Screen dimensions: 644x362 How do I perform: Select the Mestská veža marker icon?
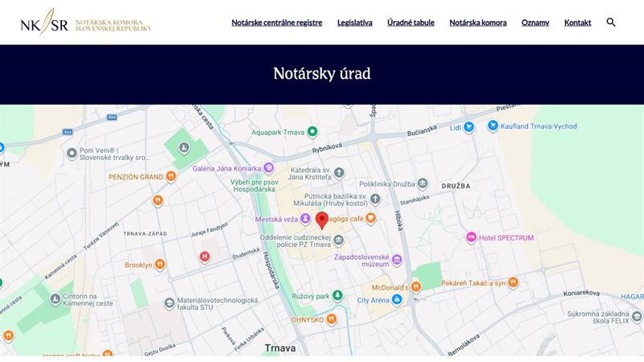pyautogui.click(x=305, y=218)
